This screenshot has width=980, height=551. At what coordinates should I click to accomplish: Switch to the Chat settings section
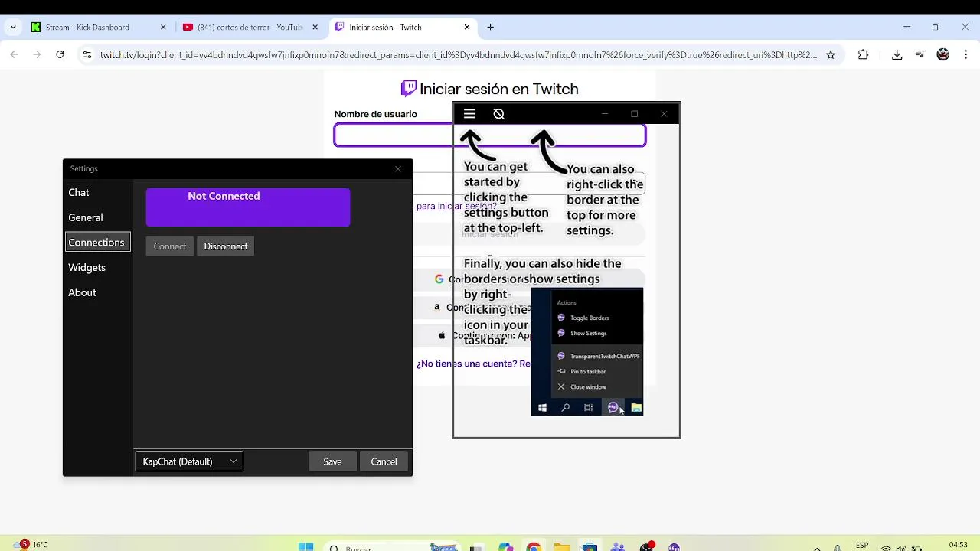pos(79,193)
